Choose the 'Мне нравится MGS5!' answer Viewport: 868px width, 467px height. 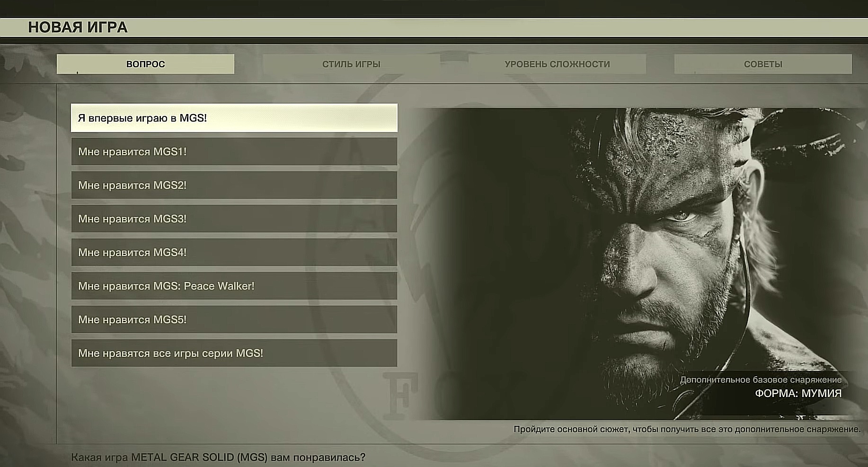point(234,319)
